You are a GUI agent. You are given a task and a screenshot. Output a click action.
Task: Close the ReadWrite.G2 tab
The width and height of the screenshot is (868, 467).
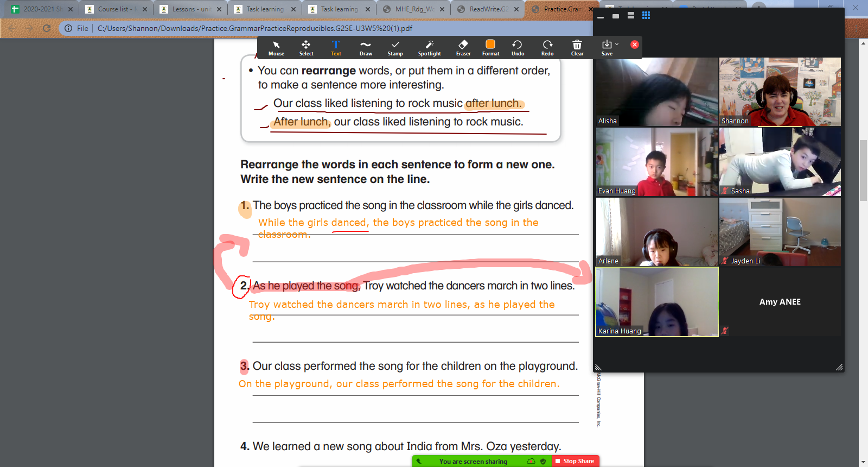[x=516, y=9]
